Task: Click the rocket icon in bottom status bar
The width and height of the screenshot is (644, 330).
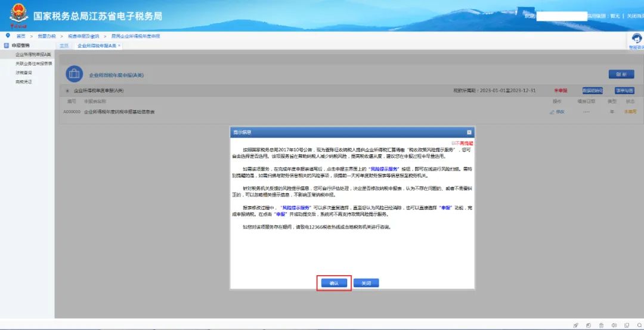Action: pos(575,325)
